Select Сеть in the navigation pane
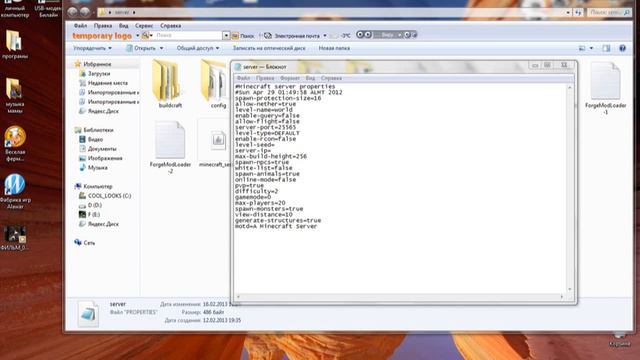This screenshot has height=360, width=640. 89,243
